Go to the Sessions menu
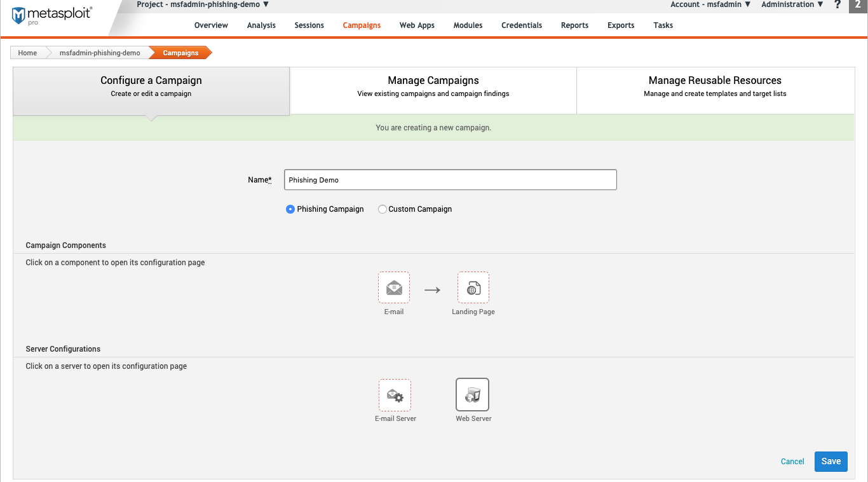This screenshot has height=482, width=868. pos(309,25)
